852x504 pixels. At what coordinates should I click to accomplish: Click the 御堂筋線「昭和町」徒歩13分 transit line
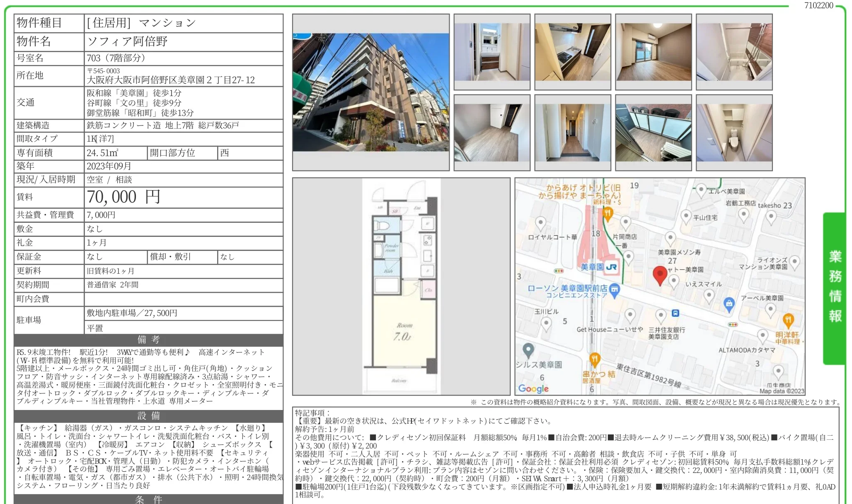coord(140,113)
